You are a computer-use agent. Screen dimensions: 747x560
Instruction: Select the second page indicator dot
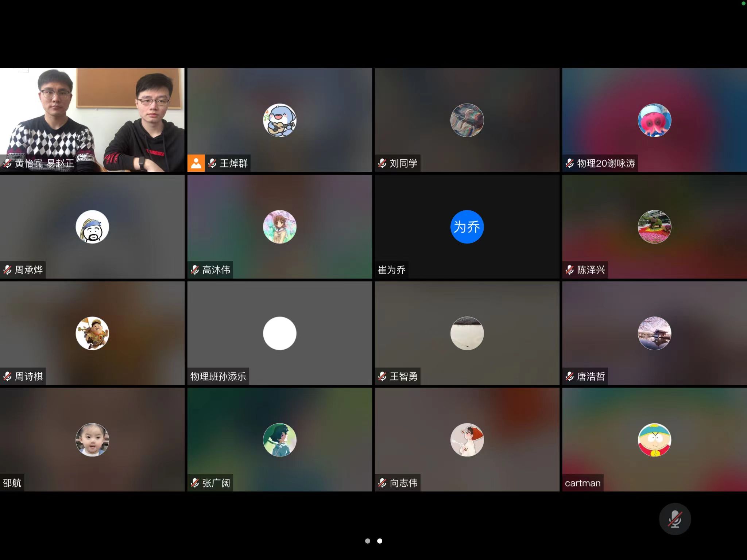(380, 541)
